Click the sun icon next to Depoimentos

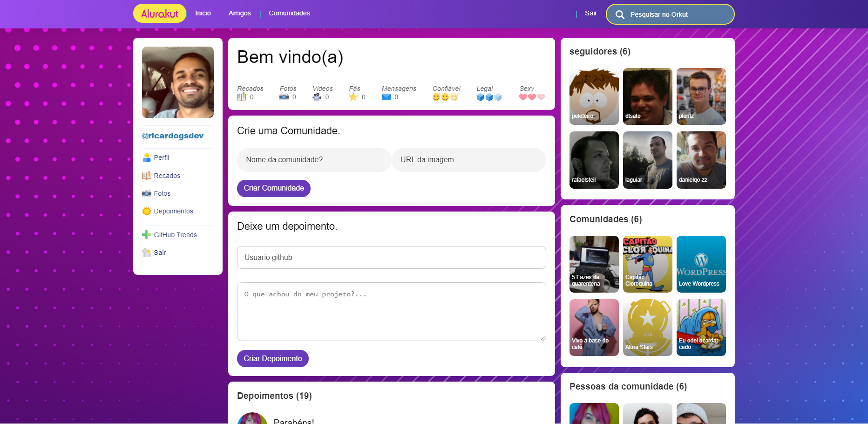pos(146,211)
